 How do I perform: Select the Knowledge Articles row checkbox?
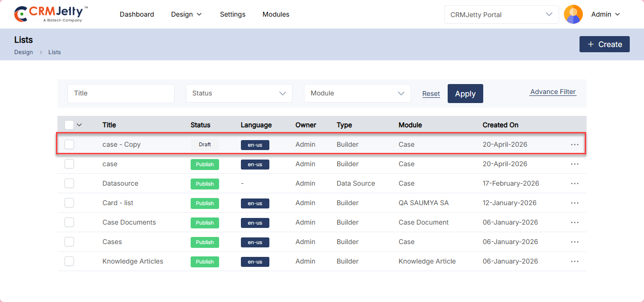pos(69,261)
